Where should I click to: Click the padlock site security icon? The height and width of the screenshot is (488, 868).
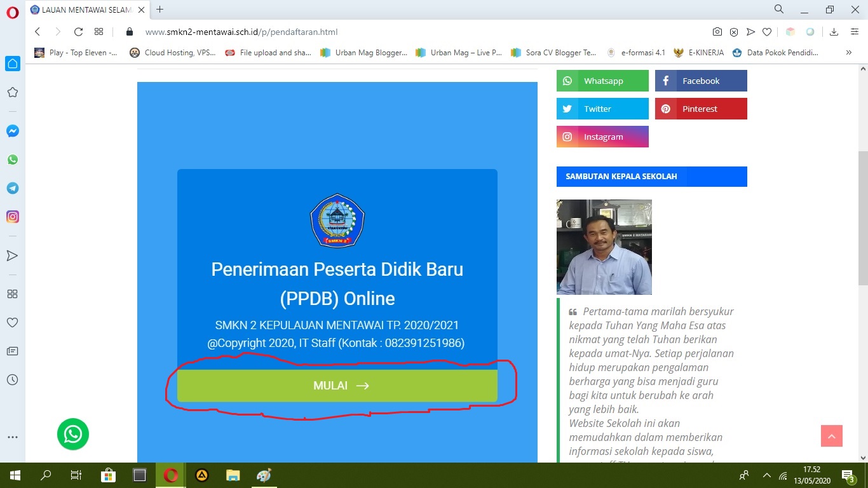[x=130, y=32]
